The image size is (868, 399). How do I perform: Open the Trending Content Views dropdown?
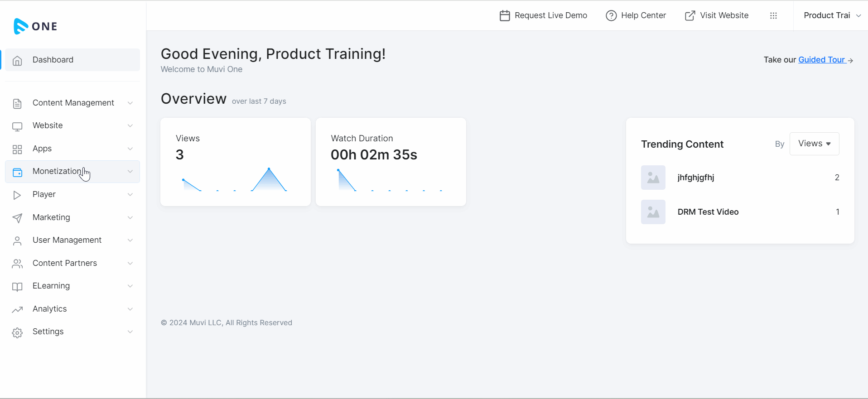[814, 144]
